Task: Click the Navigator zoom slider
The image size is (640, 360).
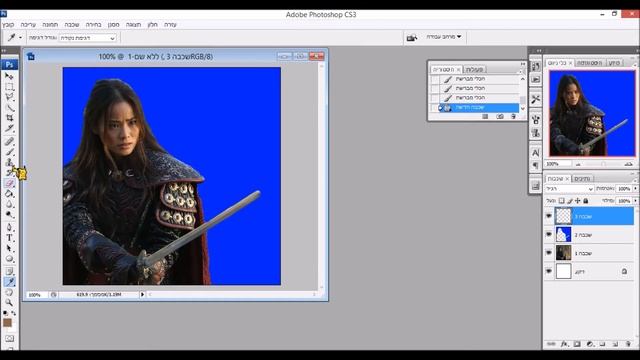Action: [603, 164]
